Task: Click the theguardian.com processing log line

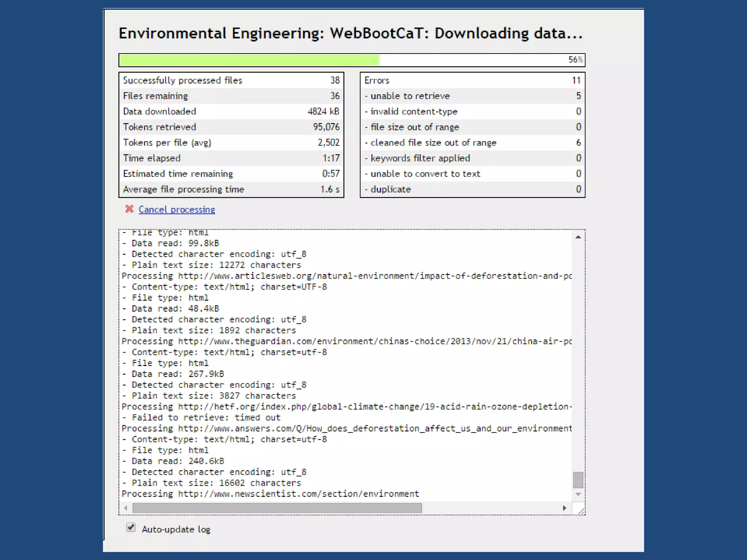Action: (x=347, y=341)
